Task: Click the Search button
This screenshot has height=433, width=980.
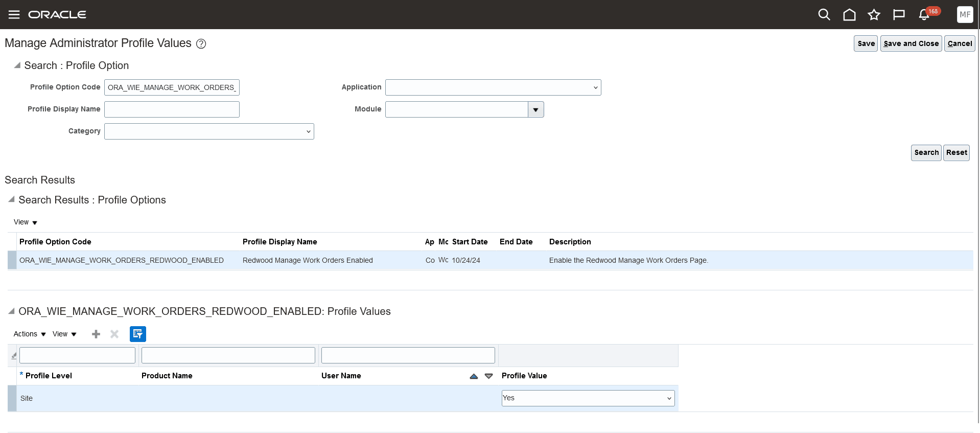Action: [x=926, y=152]
